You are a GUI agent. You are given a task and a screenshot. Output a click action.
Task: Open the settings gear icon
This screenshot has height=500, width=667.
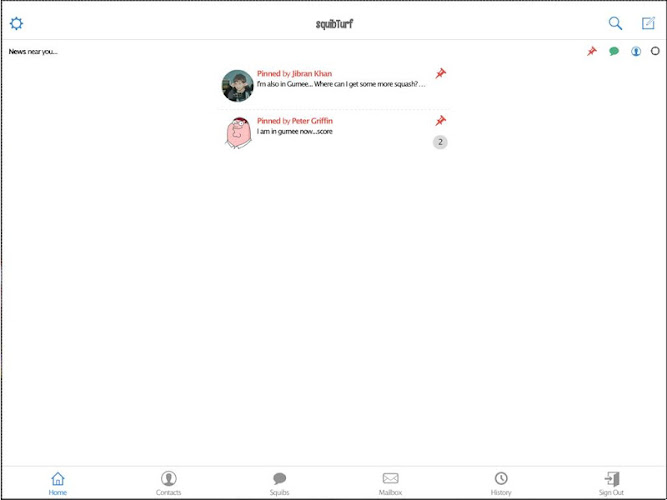coord(17,23)
